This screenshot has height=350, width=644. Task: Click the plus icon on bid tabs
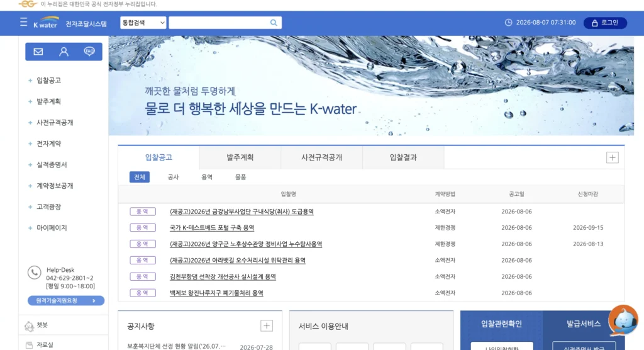(x=613, y=157)
